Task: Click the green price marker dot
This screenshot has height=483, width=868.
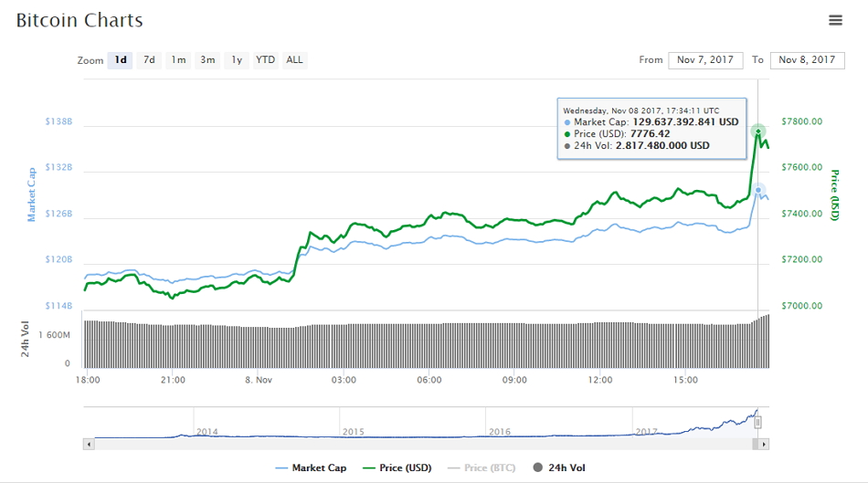Action: pyautogui.click(x=757, y=131)
